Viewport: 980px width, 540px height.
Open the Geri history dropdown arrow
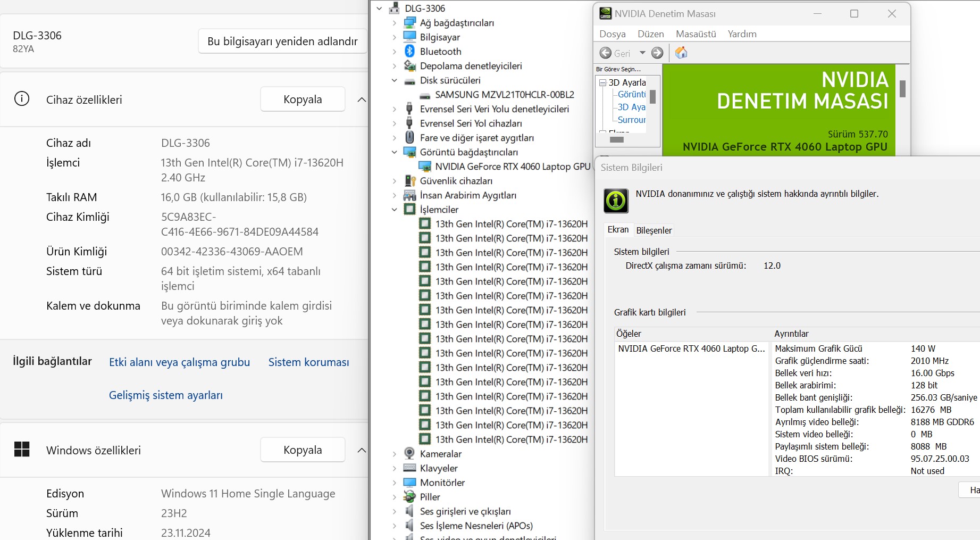642,53
